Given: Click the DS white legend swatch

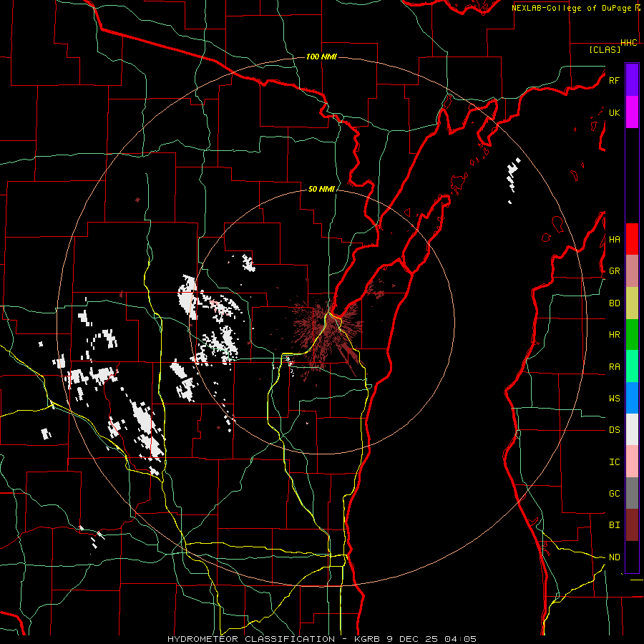Looking at the screenshot, I should click(x=632, y=430).
